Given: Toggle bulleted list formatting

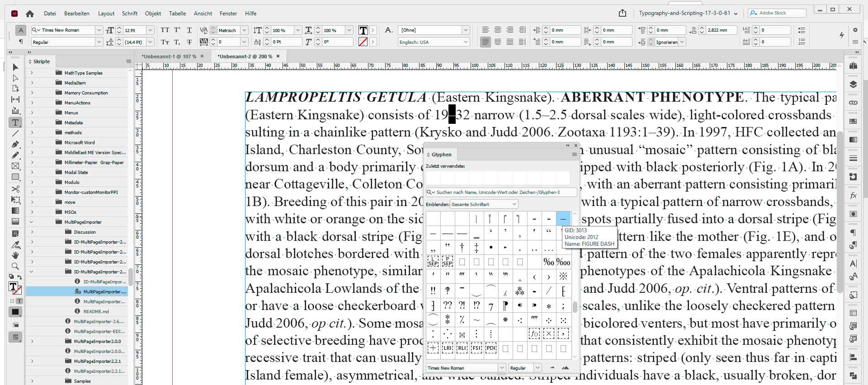Looking at the screenshot, I should click(x=802, y=30).
